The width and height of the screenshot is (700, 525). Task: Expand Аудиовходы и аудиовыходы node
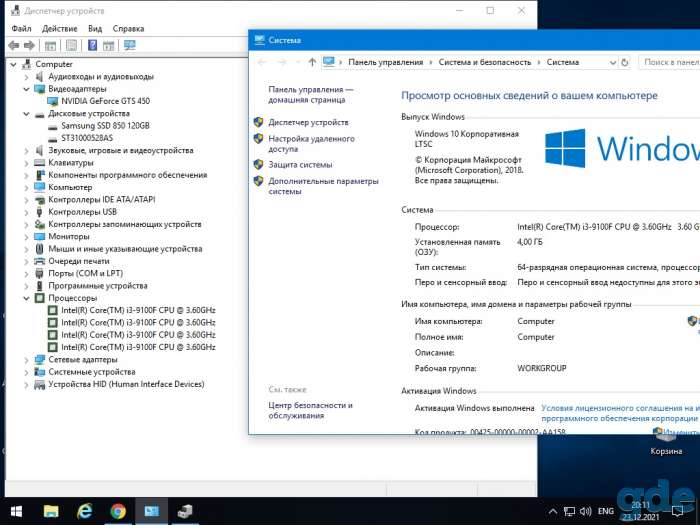point(26,77)
